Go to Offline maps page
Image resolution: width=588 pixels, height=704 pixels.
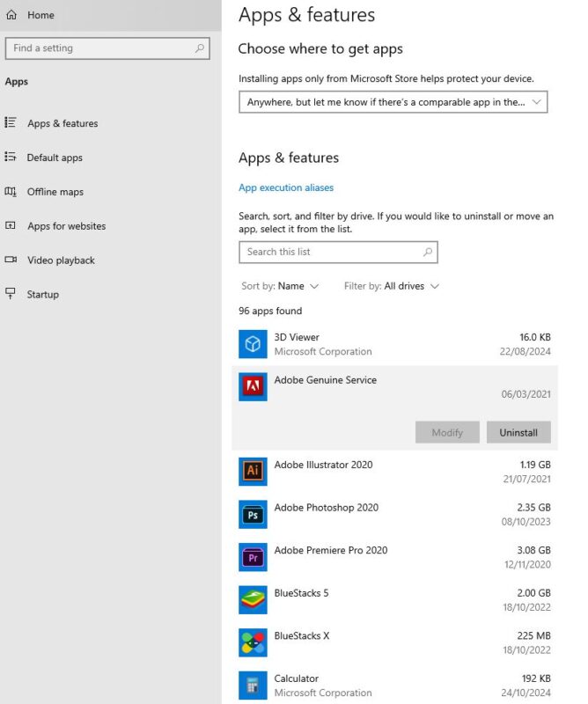point(55,192)
